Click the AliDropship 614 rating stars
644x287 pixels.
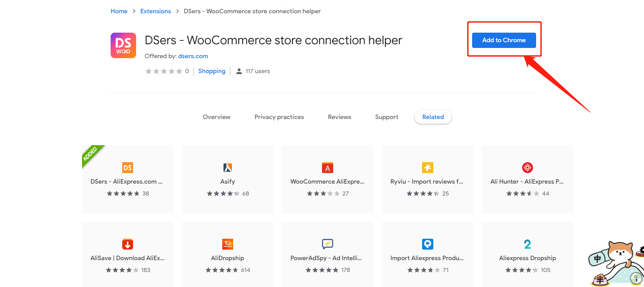click(x=222, y=270)
